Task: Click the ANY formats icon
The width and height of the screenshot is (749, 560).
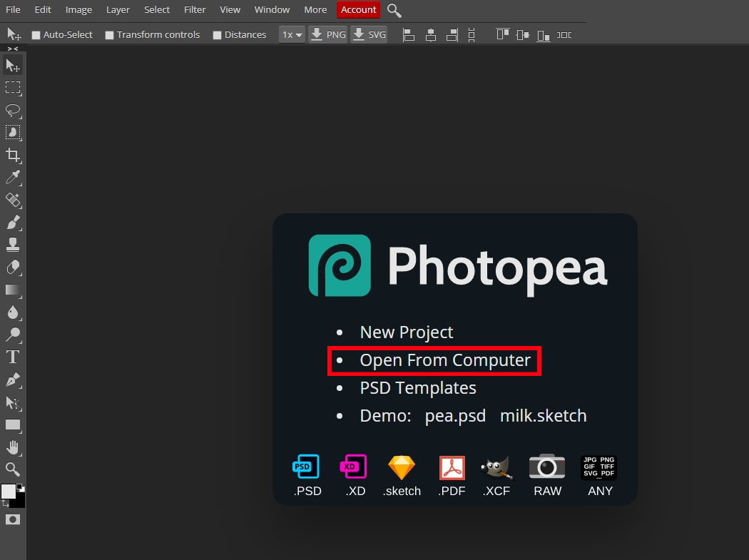Action: pos(598,467)
